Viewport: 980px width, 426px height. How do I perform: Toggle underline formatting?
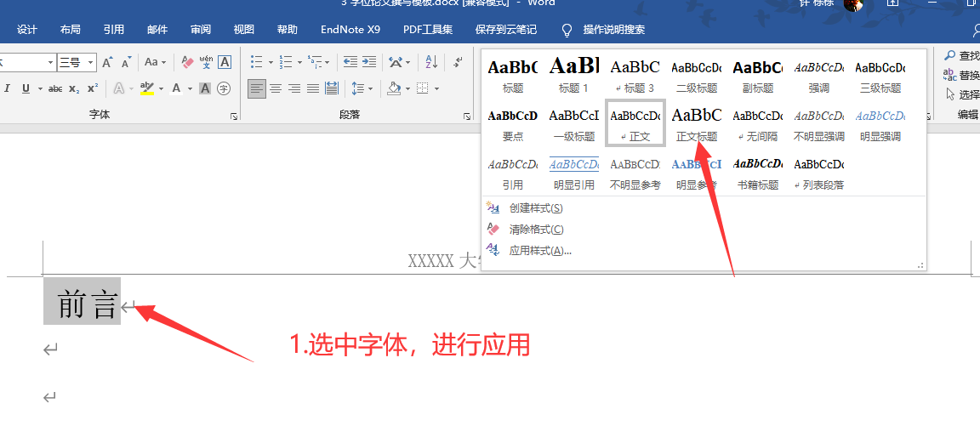point(26,88)
